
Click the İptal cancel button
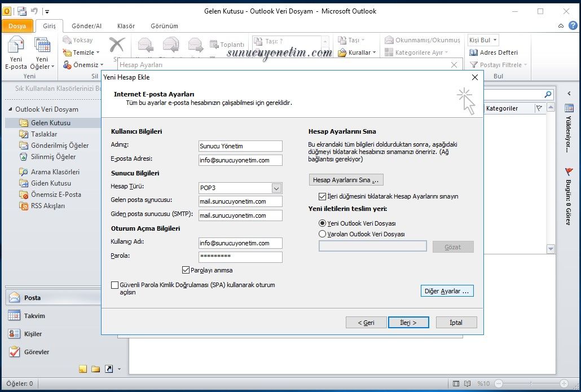coord(456,323)
